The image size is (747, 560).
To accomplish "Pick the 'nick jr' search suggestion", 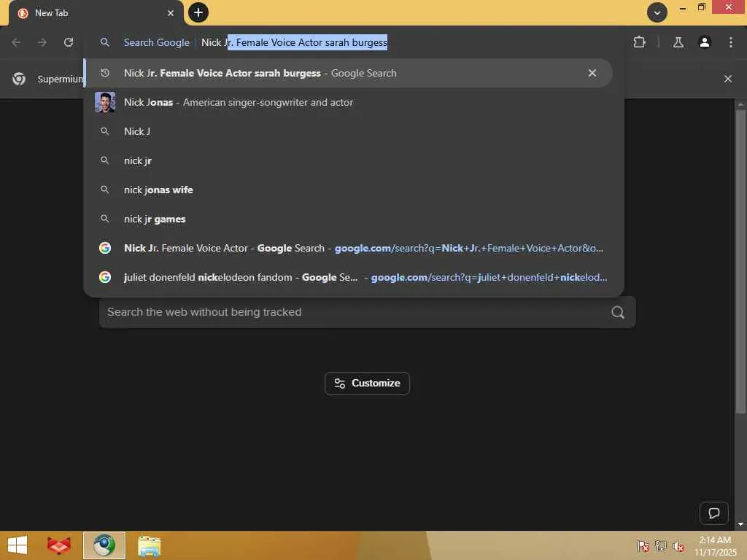I will click(354, 160).
